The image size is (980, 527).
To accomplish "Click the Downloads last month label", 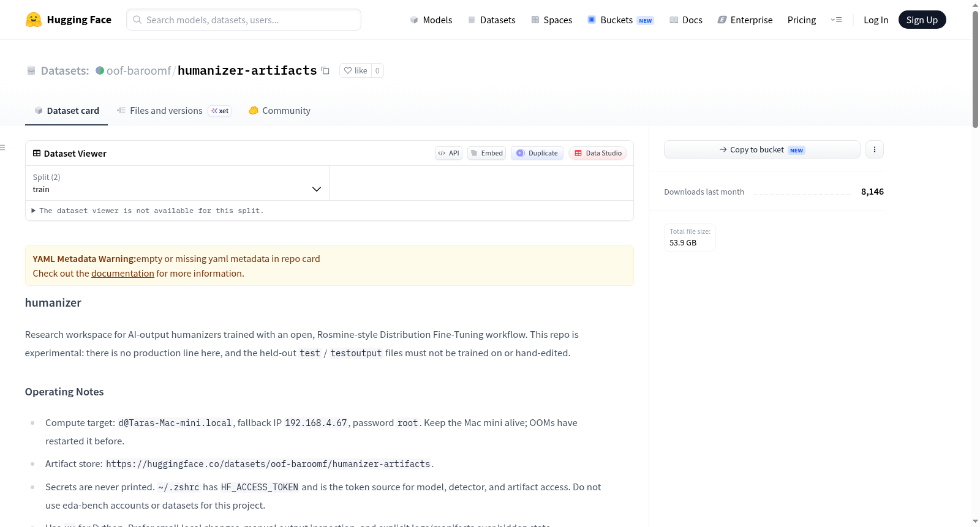I will click(704, 192).
